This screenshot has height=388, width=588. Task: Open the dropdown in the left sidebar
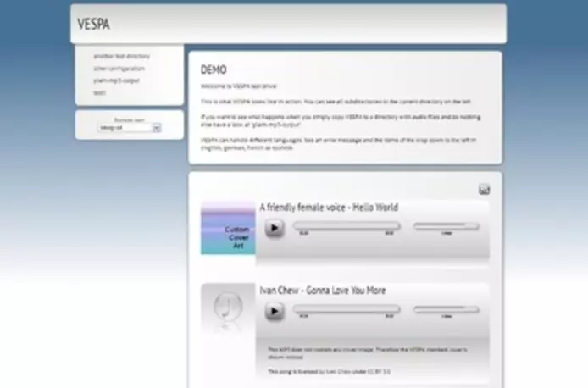[130, 128]
